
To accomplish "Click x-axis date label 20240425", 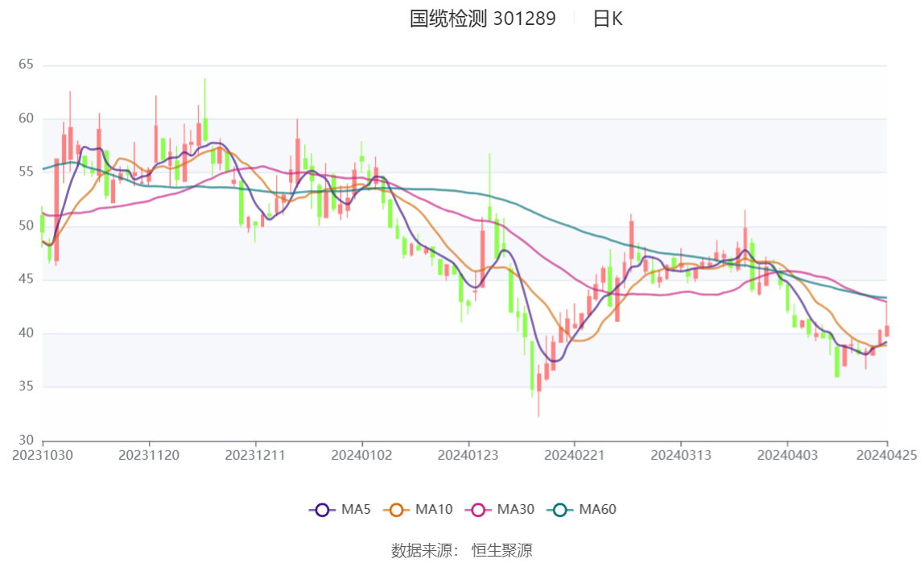I will click(x=886, y=455).
